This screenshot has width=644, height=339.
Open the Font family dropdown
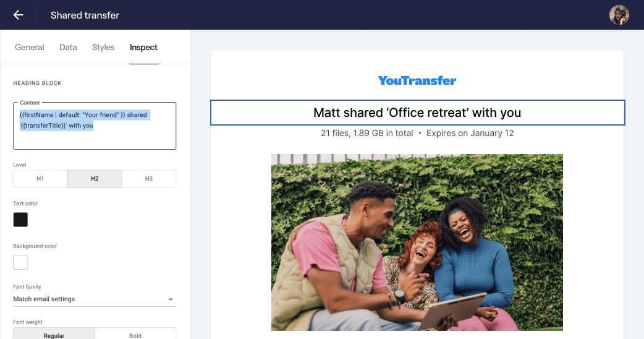95,299
